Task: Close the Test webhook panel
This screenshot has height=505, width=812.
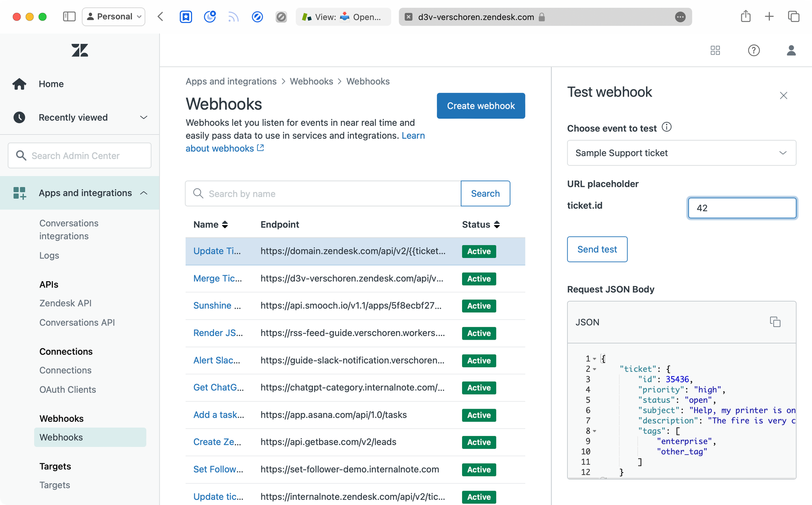Action: [784, 95]
